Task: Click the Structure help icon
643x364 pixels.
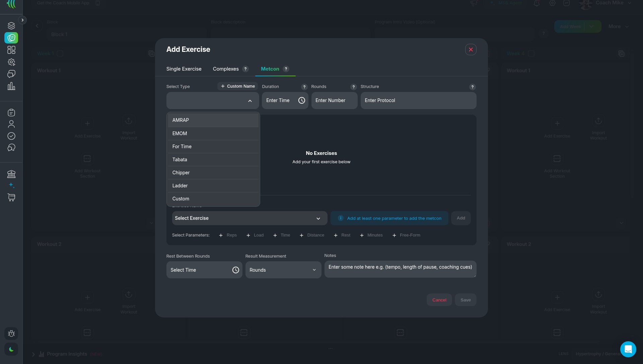Action: (x=473, y=87)
